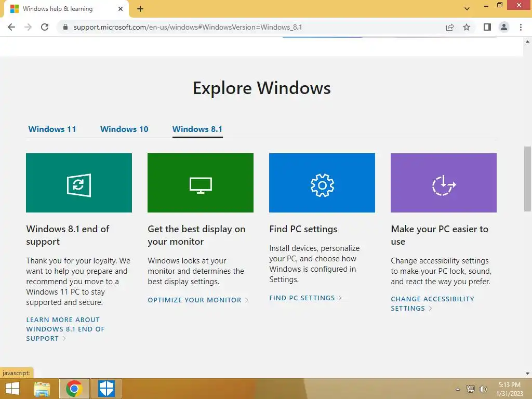Switch to the Windows 10 tab
Screen dimensions: 532x399
[124, 129]
